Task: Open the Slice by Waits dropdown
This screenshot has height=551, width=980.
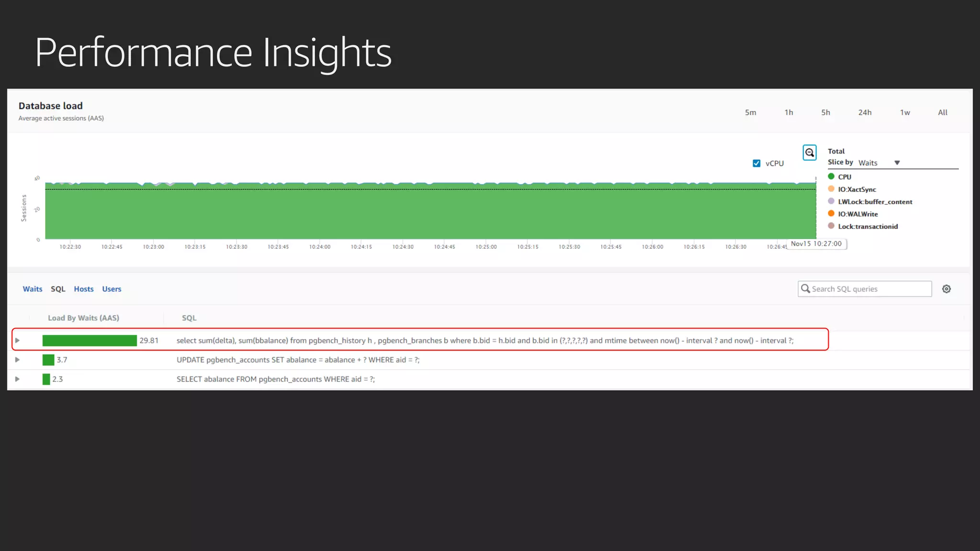Action: (x=879, y=163)
